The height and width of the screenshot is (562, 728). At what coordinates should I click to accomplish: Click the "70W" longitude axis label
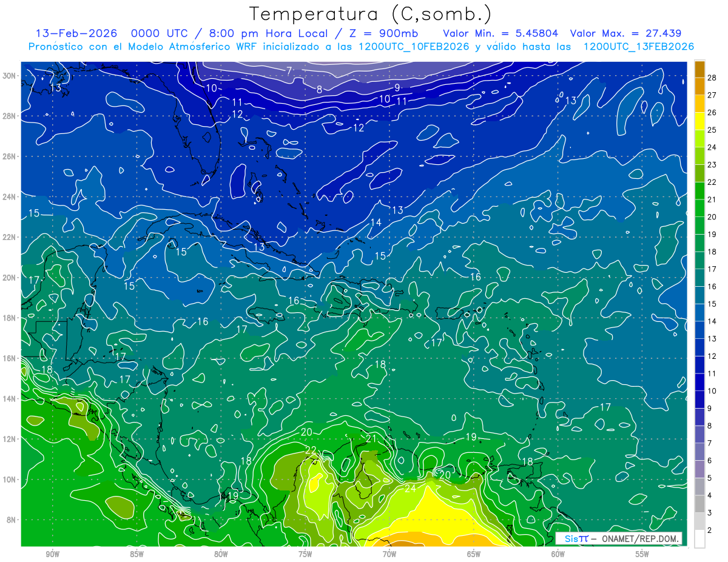pyautogui.click(x=389, y=554)
